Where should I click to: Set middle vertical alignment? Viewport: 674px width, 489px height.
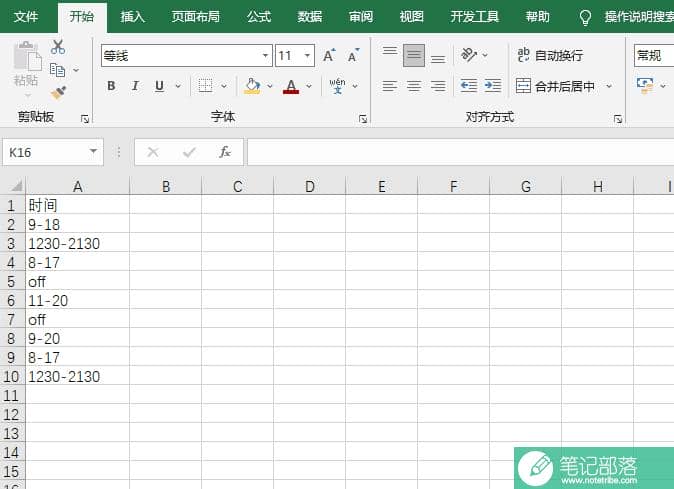(414, 55)
